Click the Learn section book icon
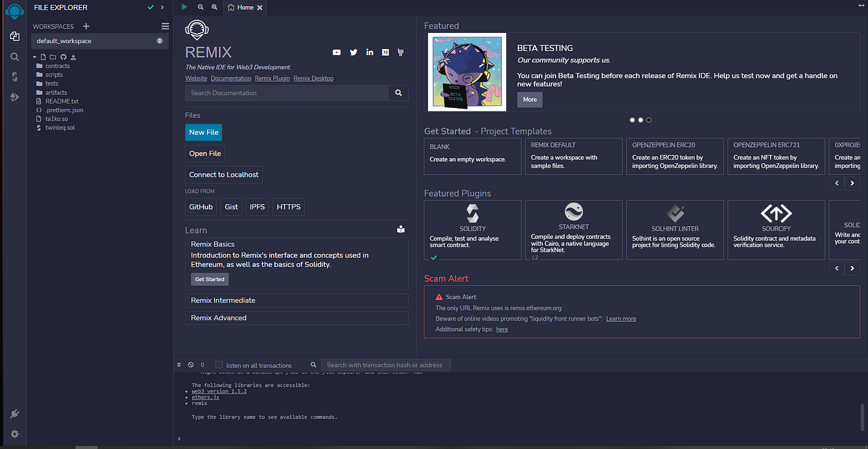Screen dimensions: 868x449 [x=401, y=229]
